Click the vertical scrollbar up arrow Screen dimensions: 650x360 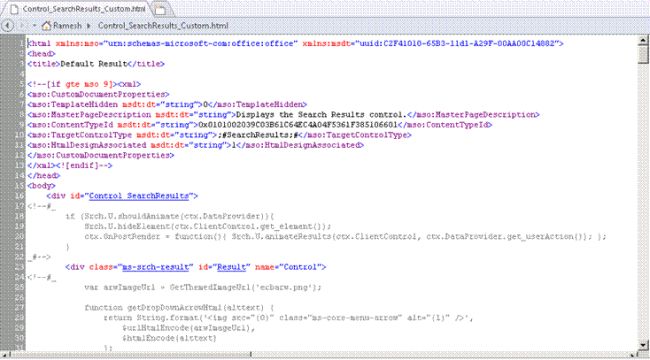(643, 40)
